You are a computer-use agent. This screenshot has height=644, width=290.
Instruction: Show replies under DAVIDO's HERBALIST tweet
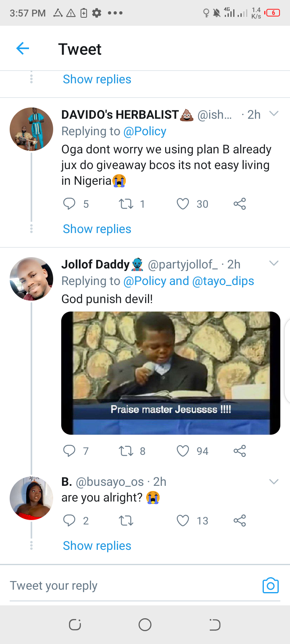pos(97,229)
